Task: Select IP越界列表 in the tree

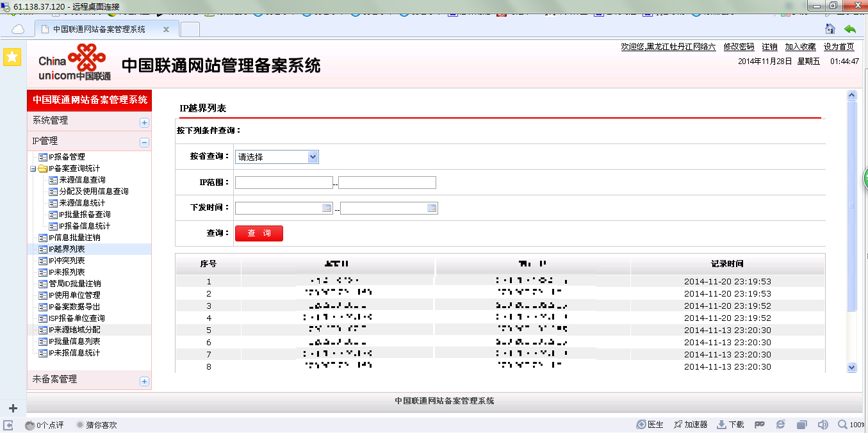Action: tap(67, 249)
